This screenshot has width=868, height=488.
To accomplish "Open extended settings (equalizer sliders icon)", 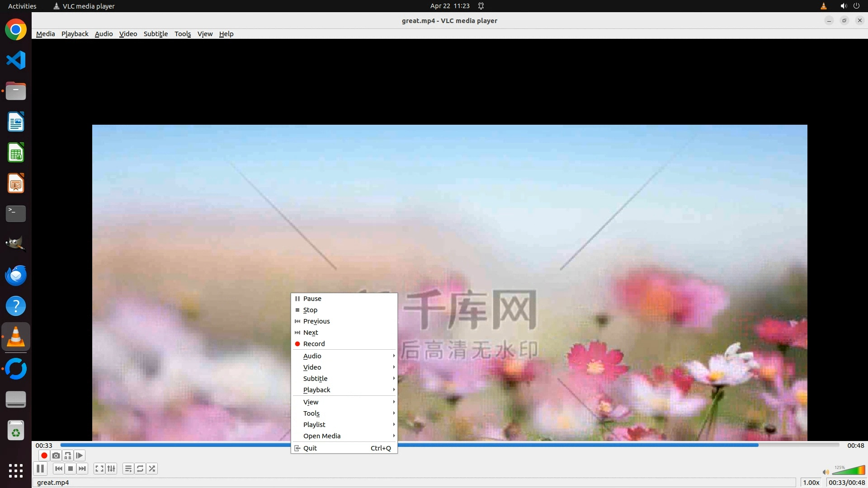I will coord(111,469).
